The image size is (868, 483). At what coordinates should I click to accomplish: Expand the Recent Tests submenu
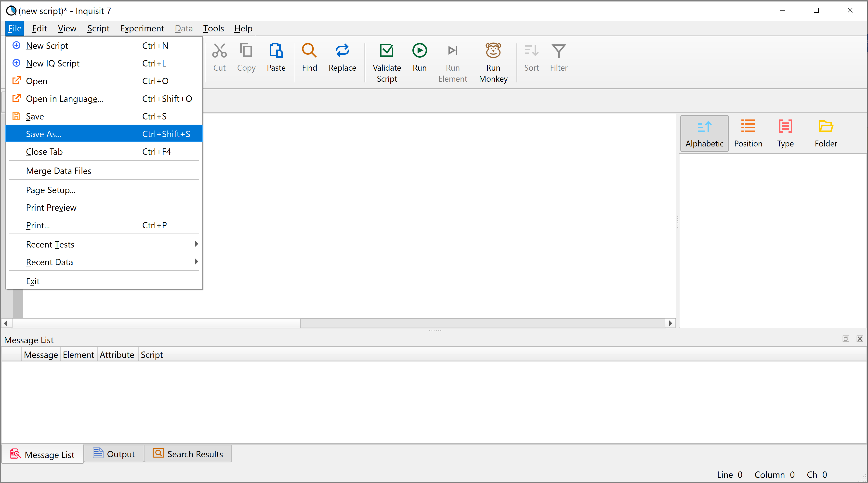[x=104, y=244]
